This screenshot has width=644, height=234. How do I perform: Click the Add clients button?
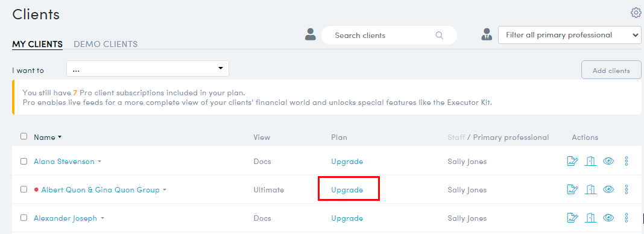(611, 70)
